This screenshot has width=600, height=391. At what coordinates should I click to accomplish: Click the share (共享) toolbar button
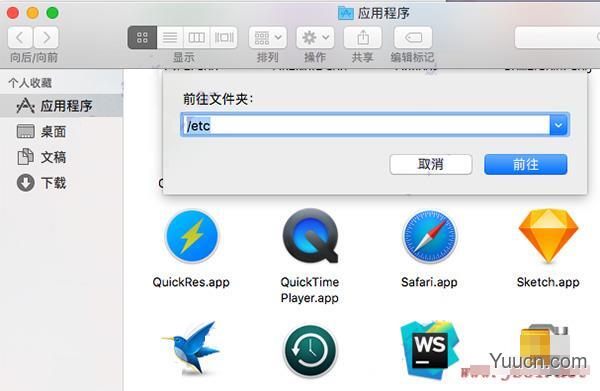363,37
